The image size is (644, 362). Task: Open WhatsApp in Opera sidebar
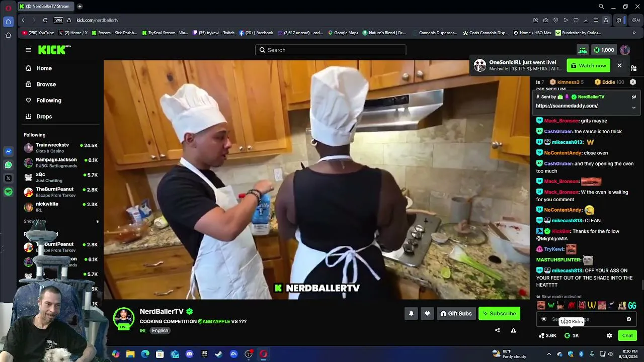click(x=8, y=165)
